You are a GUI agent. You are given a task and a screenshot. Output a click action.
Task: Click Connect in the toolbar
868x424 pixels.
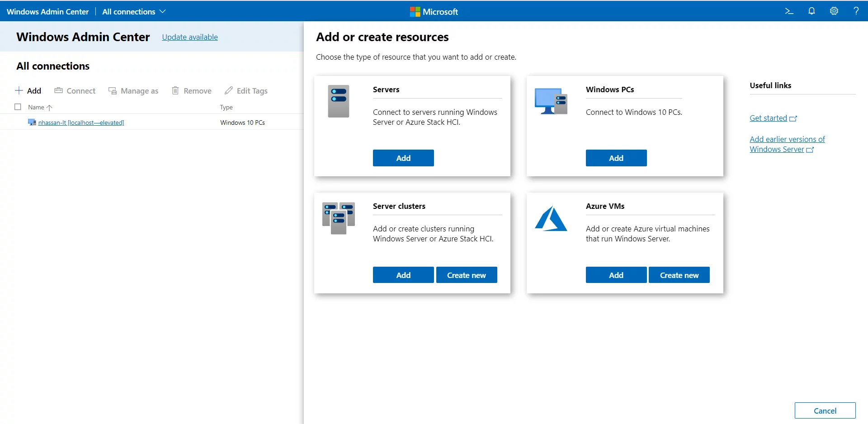(x=75, y=90)
